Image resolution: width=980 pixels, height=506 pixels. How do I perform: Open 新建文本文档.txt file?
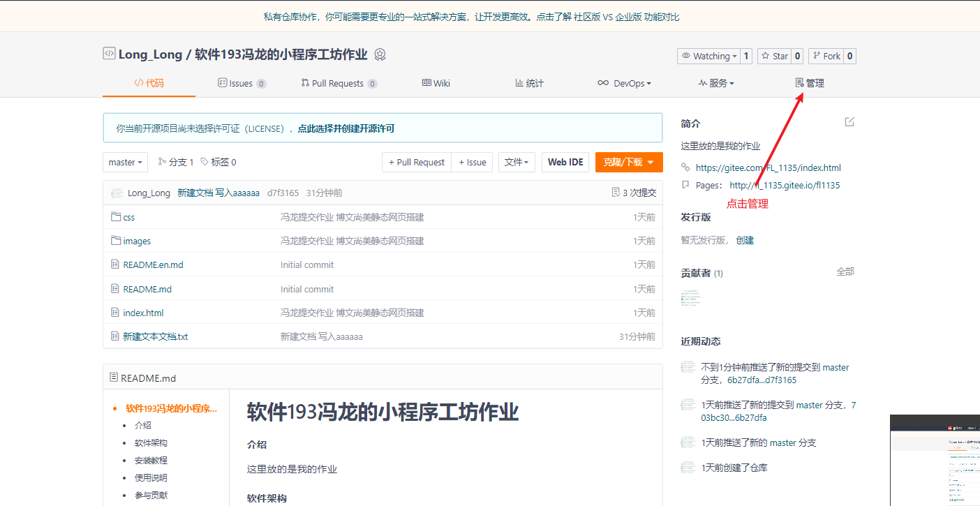coord(155,336)
